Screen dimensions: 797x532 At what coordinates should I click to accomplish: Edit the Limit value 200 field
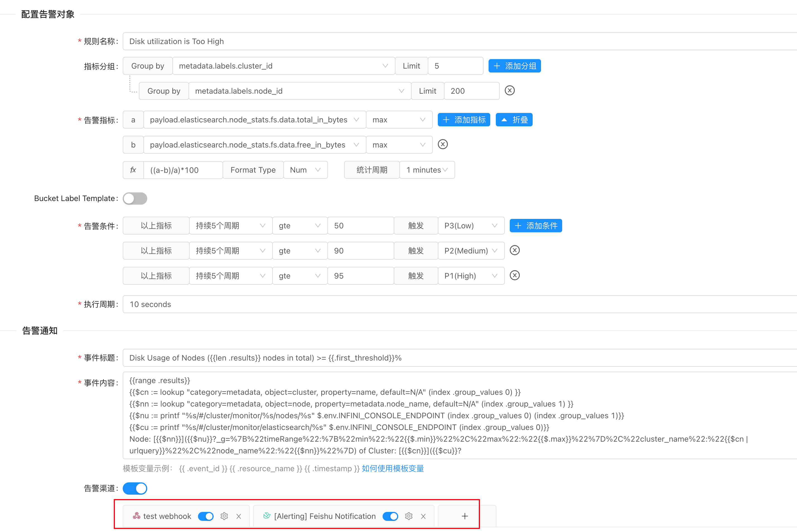point(472,91)
